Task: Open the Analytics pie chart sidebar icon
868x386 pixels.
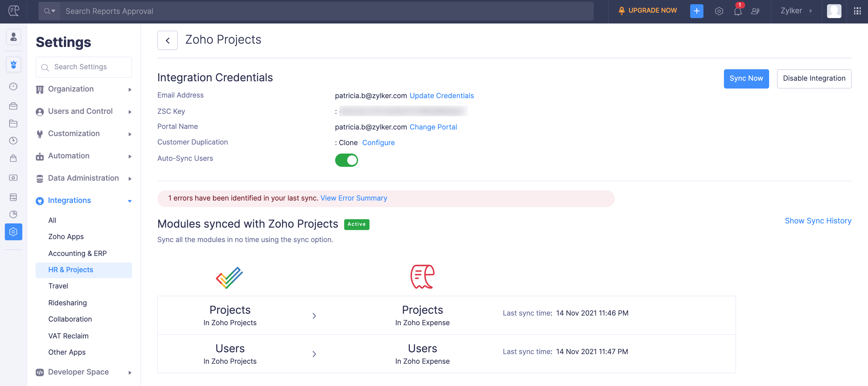Action: point(14,214)
